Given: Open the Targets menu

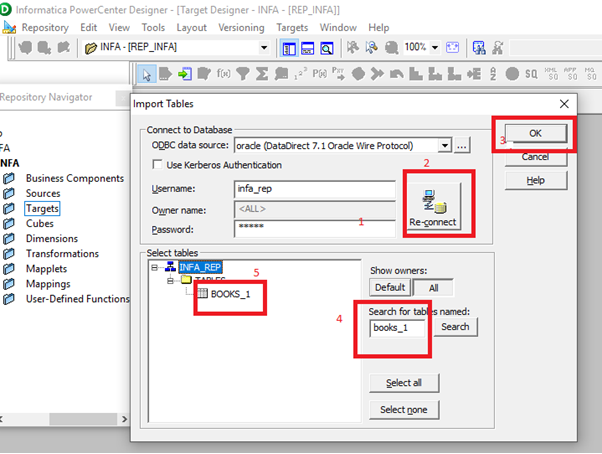Looking at the screenshot, I should (x=292, y=28).
